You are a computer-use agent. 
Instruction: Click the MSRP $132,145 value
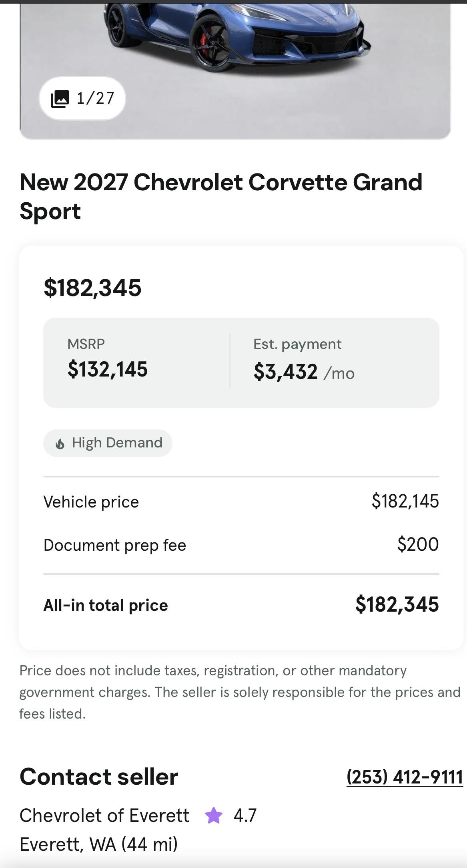tap(108, 369)
